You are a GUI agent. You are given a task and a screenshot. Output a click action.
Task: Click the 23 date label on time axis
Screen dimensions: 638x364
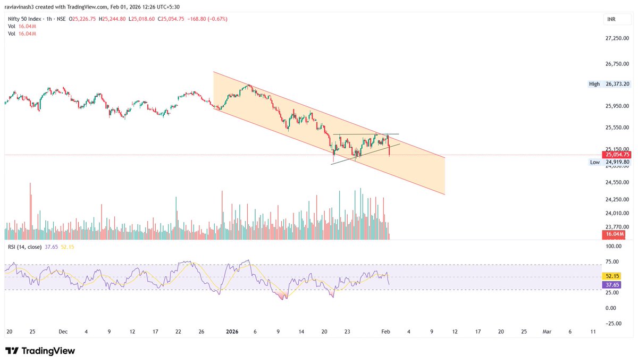[x=347, y=332]
